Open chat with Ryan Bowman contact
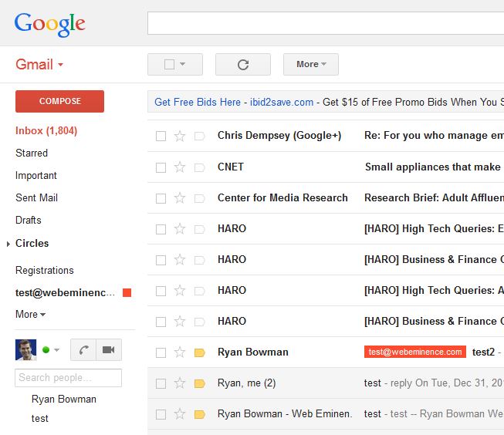 [x=64, y=399]
